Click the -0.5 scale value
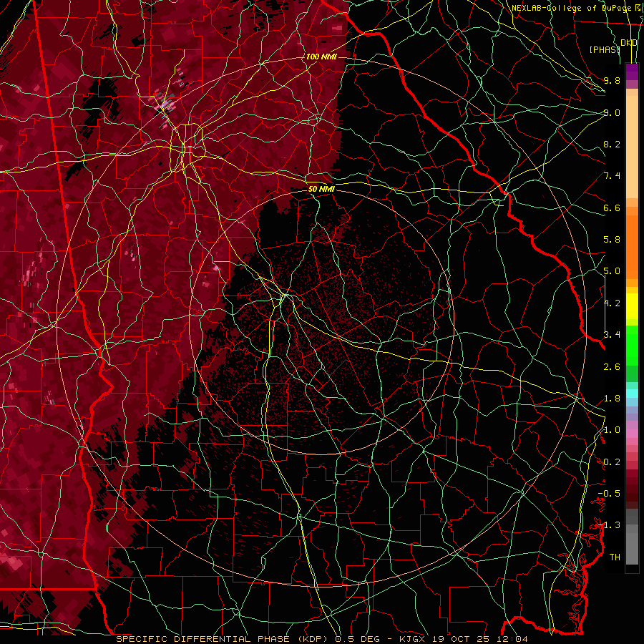This screenshot has width=644, height=644. click(x=609, y=494)
